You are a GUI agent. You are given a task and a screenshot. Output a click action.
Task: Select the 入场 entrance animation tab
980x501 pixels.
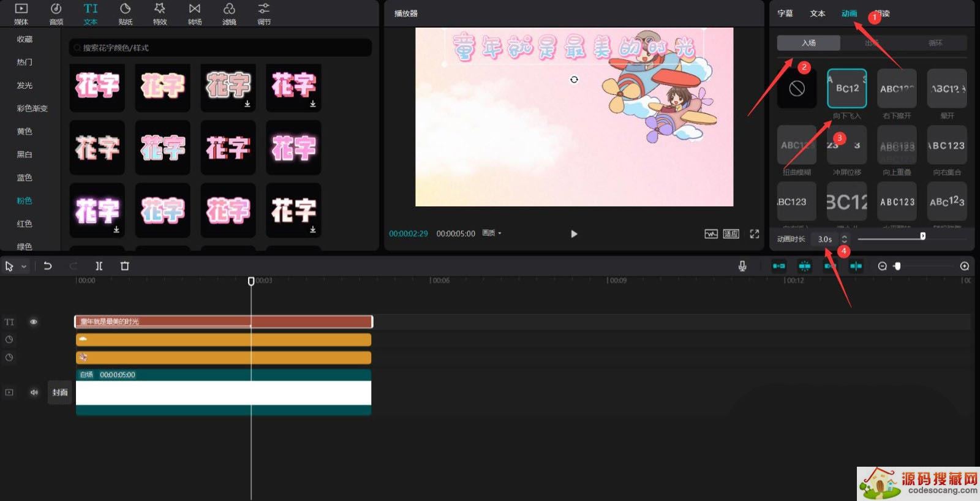click(x=809, y=43)
